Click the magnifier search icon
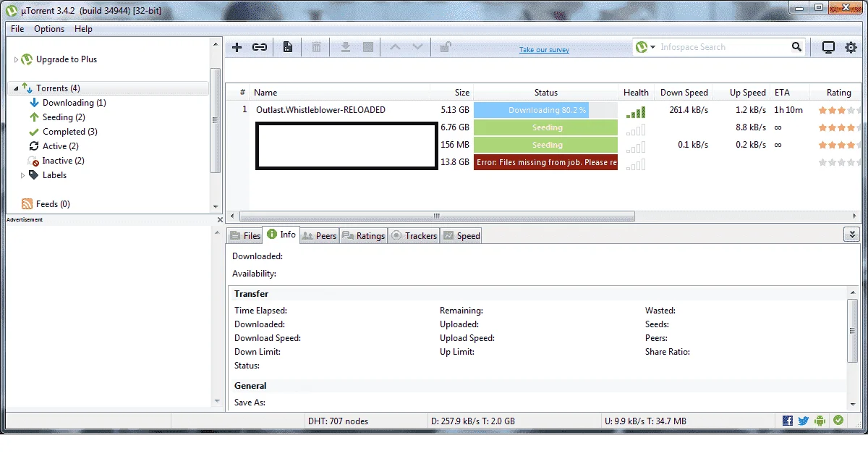This screenshot has width=868, height=459. pyautogui.click(x=796, y=47)
